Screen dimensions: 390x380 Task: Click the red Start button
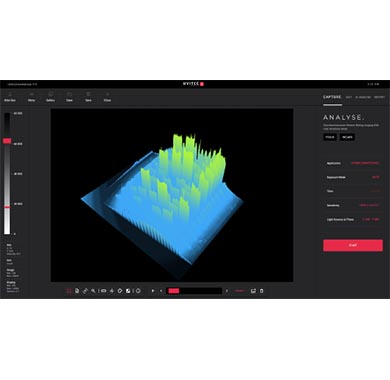pos(353,245)
